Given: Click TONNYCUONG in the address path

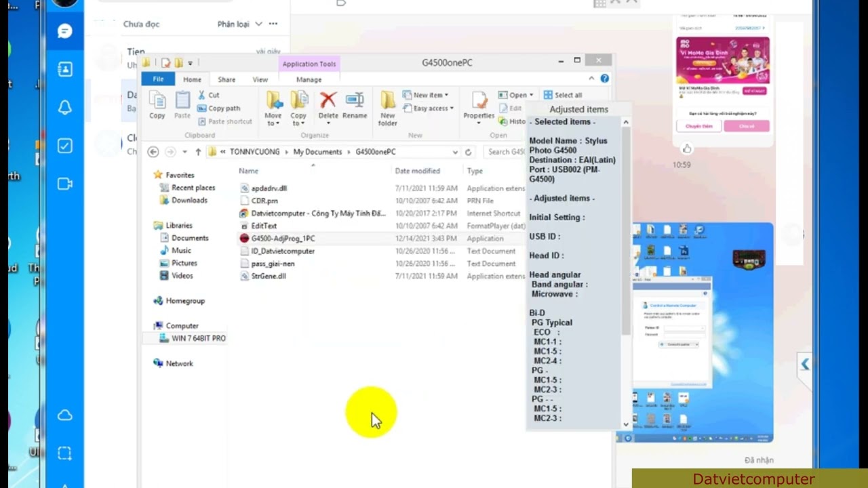Looking at the screenshot, I should click(x=254, y=152).
